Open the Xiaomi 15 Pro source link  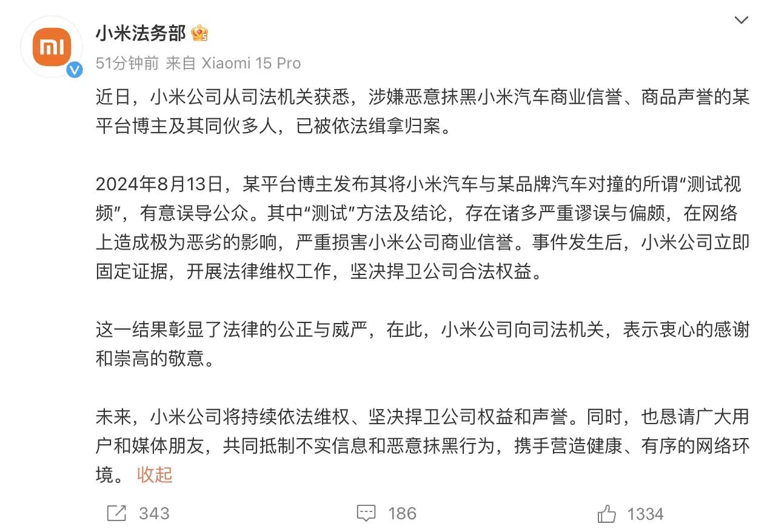(x=251, y=63)
